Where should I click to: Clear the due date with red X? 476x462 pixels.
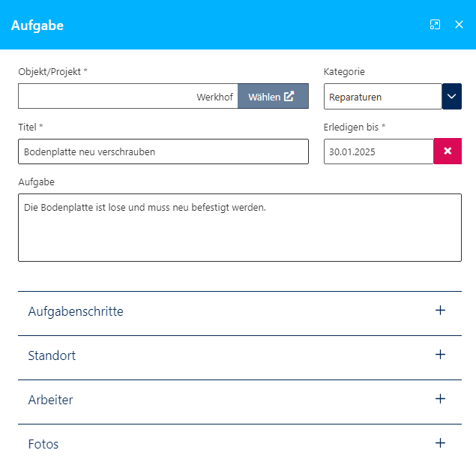(x=448, y=151)
